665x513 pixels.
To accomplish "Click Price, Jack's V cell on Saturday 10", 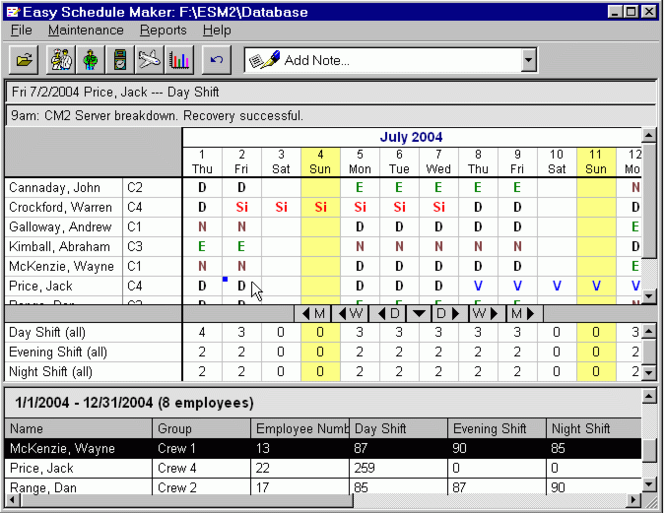I will tap(557, 286).
